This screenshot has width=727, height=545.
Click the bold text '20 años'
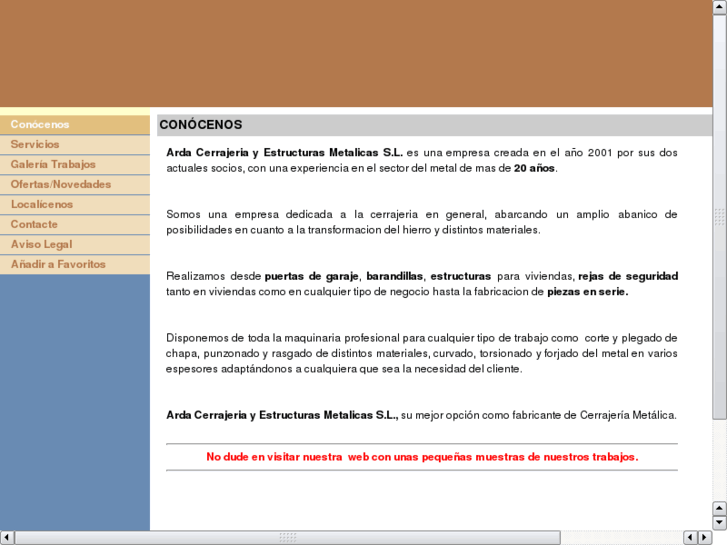pos(534,168)
